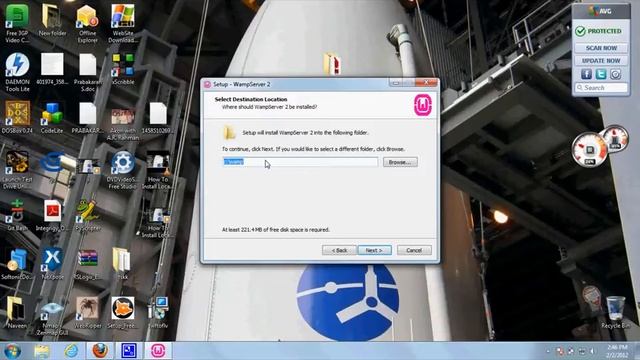The width and height of the screenshot is (640, 360).
Task: Select the Integrity_D... PDF file icon
Action: (52, 215)
